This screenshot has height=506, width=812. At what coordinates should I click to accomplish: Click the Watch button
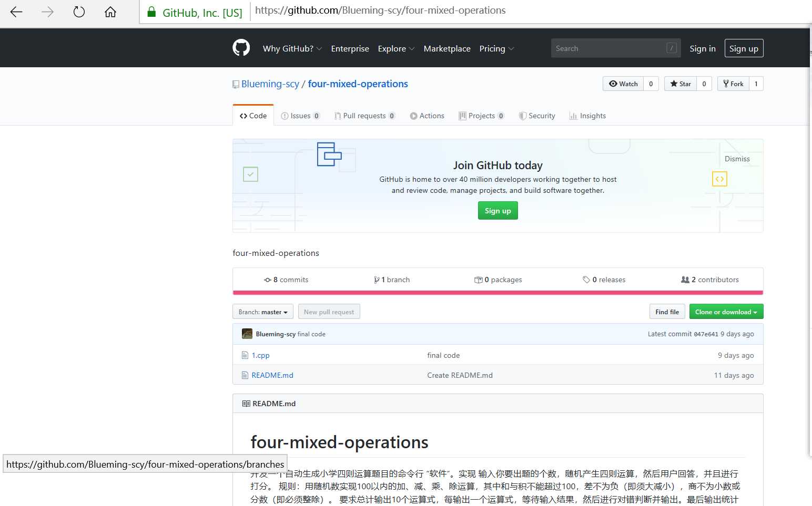[623, 84]
